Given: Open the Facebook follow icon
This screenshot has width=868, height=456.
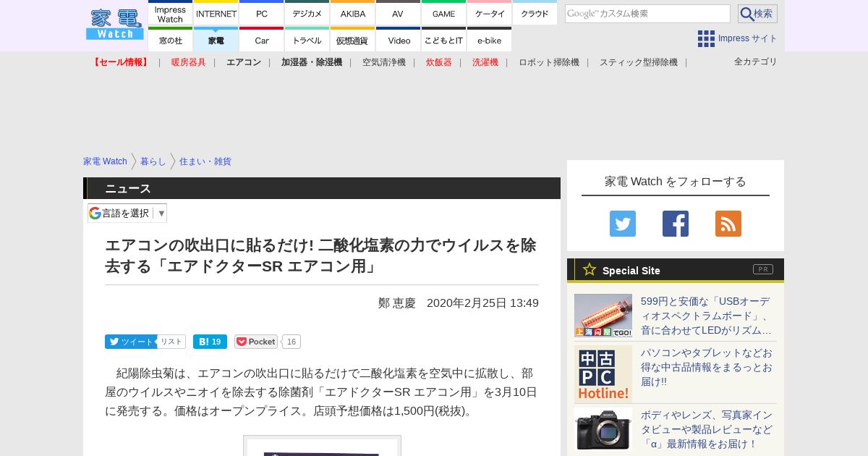Looking at the screenshot, I should (676, 224).
